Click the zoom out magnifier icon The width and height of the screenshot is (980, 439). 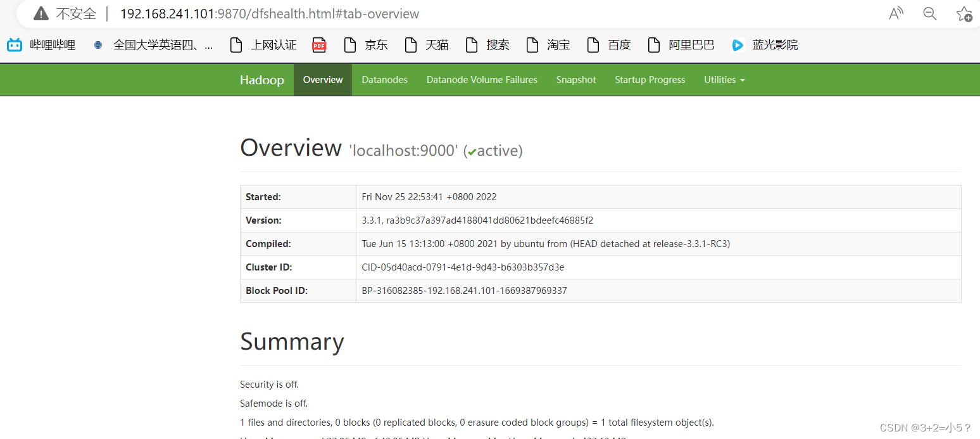point(930,13)
